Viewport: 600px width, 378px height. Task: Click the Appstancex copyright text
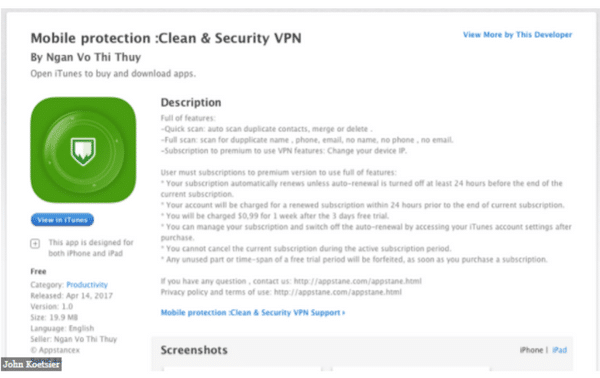point(55,350)
